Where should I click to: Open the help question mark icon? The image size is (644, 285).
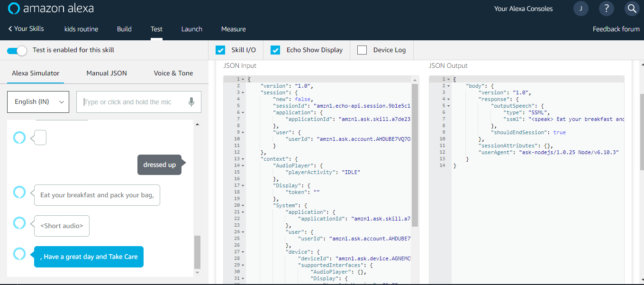[x=606, y=9]
